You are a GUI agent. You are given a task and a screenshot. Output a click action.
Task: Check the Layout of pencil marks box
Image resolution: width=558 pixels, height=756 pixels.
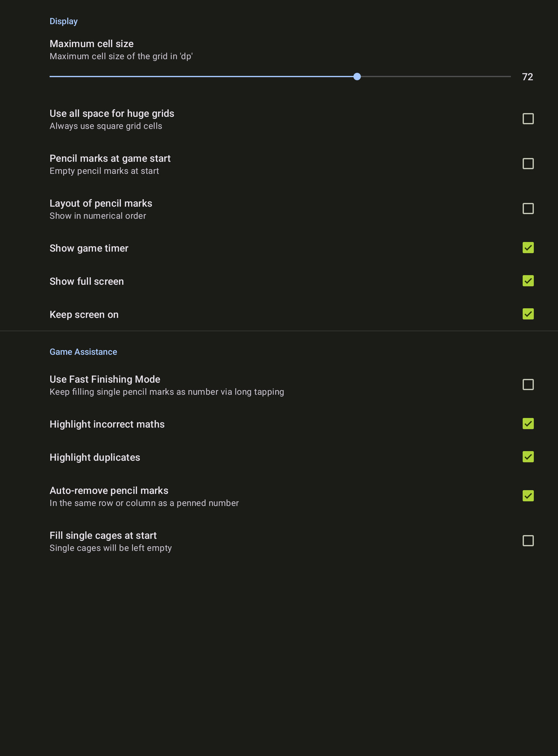pos(528,209)
